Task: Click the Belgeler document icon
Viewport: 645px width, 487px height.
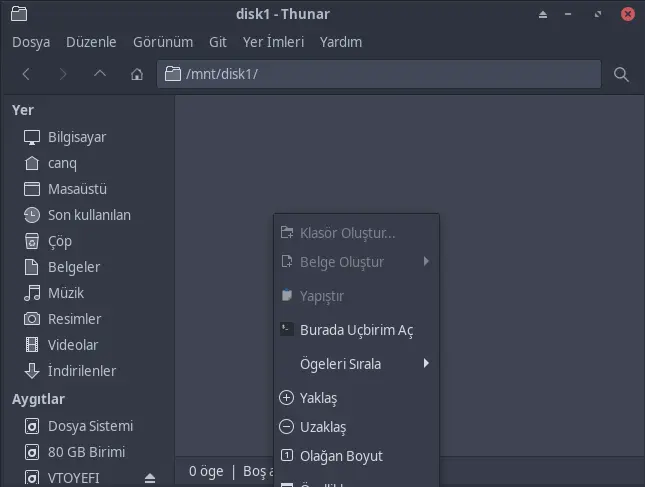Action: [32, 267]
